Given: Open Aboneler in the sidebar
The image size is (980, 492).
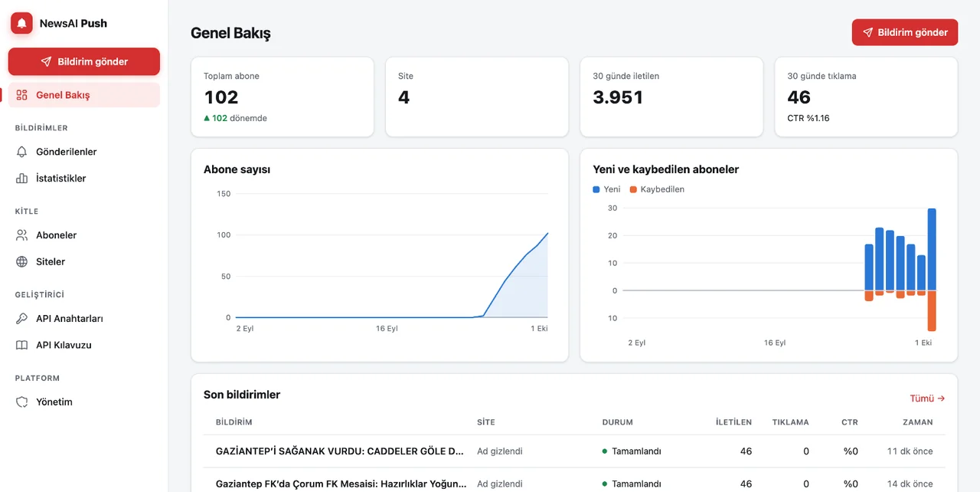Looking at the screenshot, I should tap(84, 235).
